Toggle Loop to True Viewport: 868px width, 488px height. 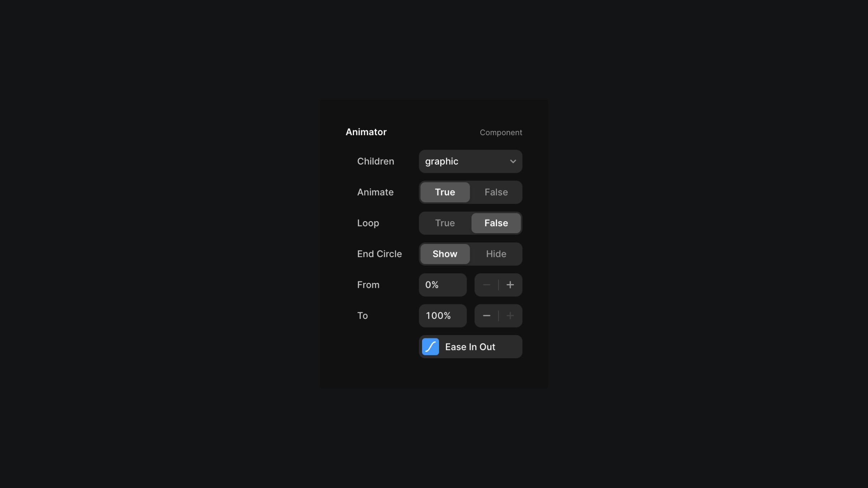(445, 223)
